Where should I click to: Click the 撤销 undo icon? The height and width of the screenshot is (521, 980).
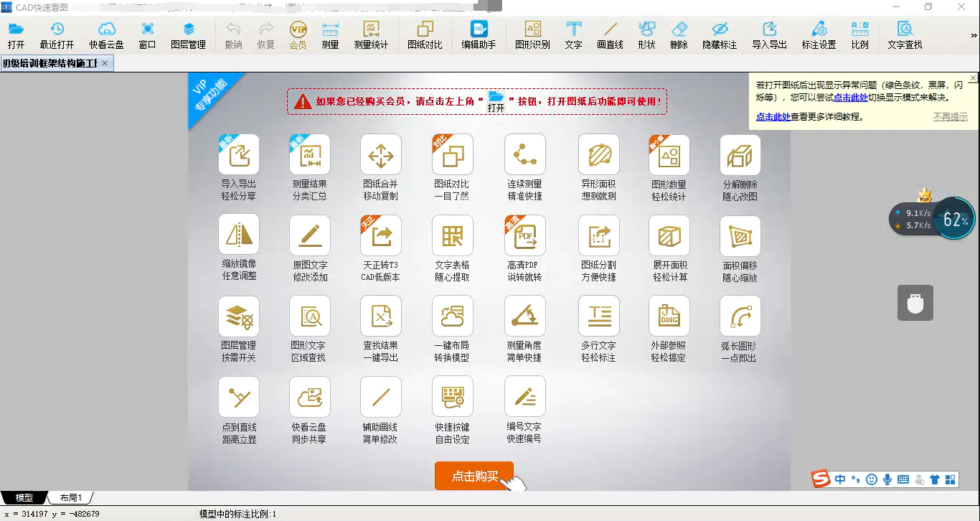[x=233, y=35]
